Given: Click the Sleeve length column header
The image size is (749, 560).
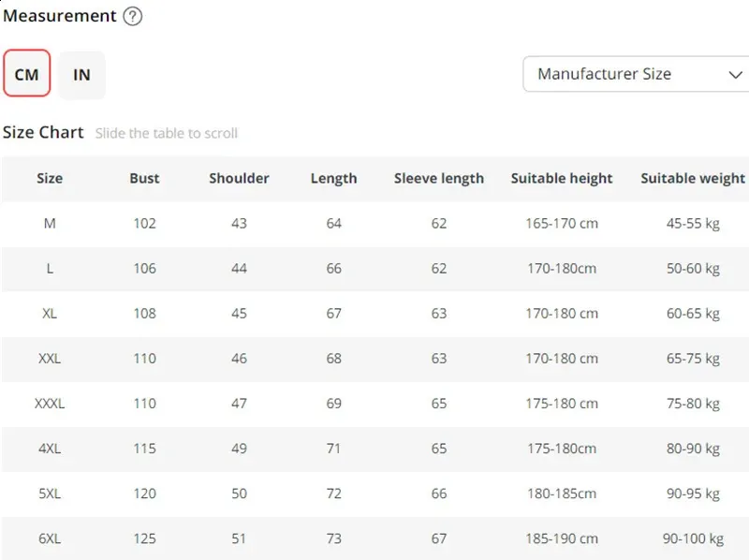Looking at the screenshot, I should click(439, 178).
